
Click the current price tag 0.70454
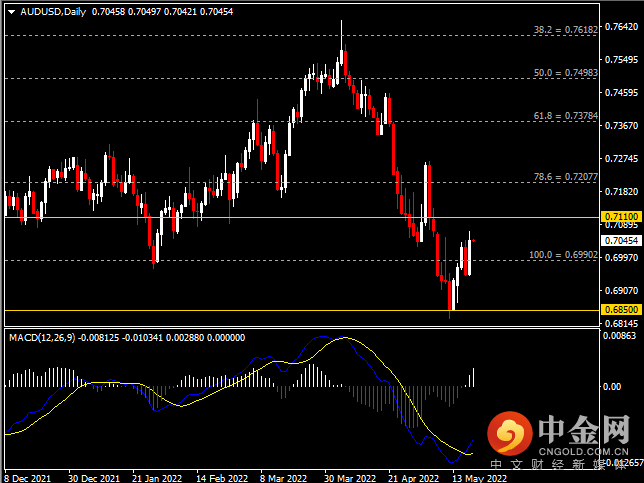click(x=619, y=240)
